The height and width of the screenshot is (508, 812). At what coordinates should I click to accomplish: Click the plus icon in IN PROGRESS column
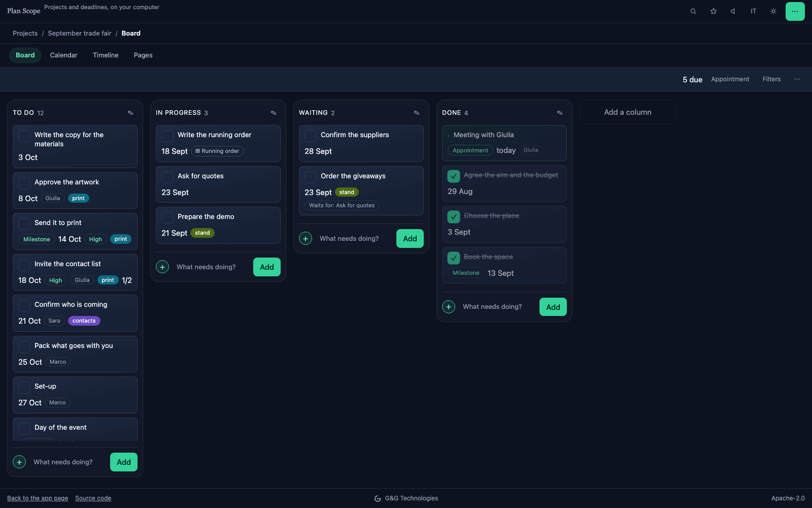pos(162,267)
